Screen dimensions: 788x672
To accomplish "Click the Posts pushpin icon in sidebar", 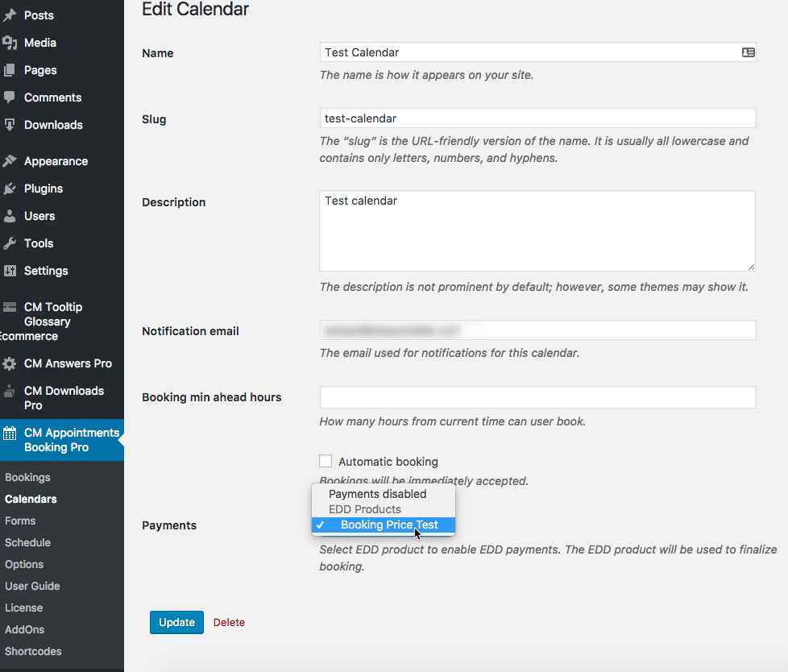I will point(10,15).
